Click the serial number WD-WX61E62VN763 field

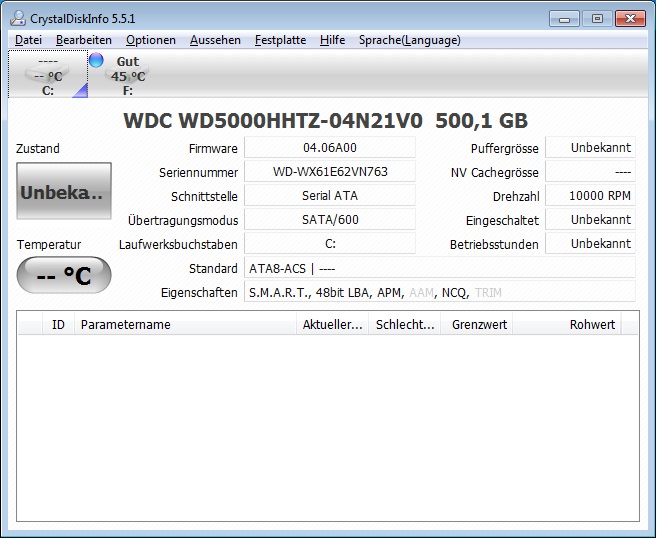click(x=330, y=171)
